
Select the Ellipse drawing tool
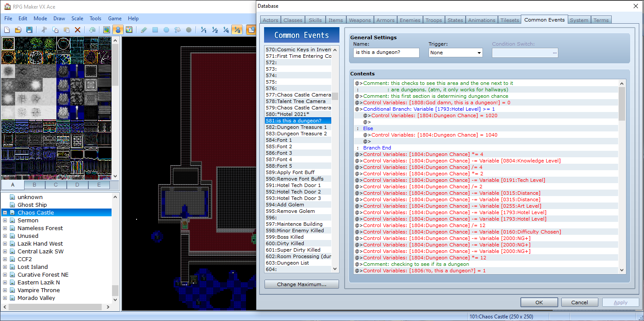click(166, 30)
